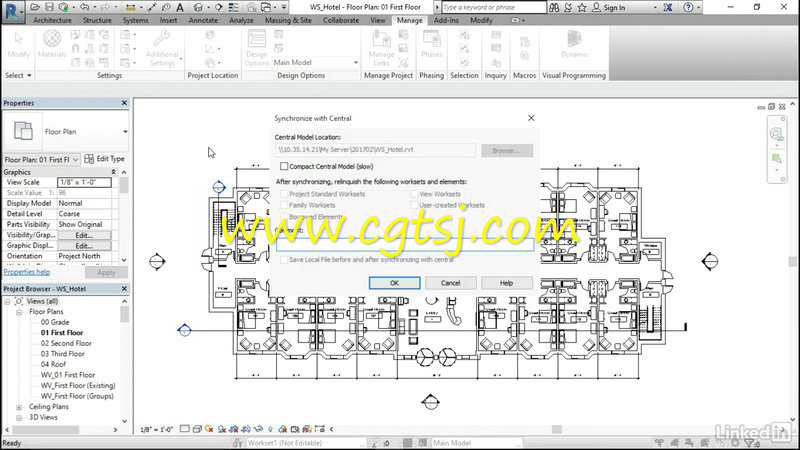The height and width of the screenshot is (450, 800).
Task: Click the Reveal Hidden Elements lightbulb icon
Action: pyautogui.click(x=270, y=429)
